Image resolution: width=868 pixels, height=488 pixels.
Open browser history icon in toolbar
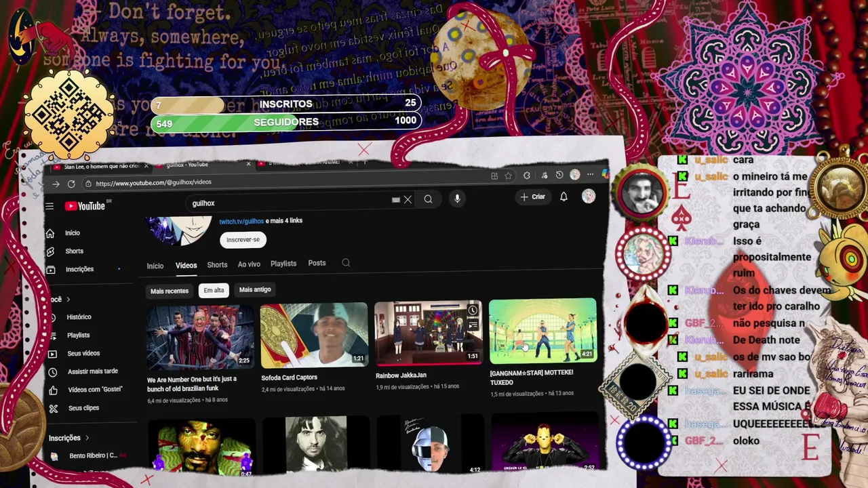click(559, 175)
